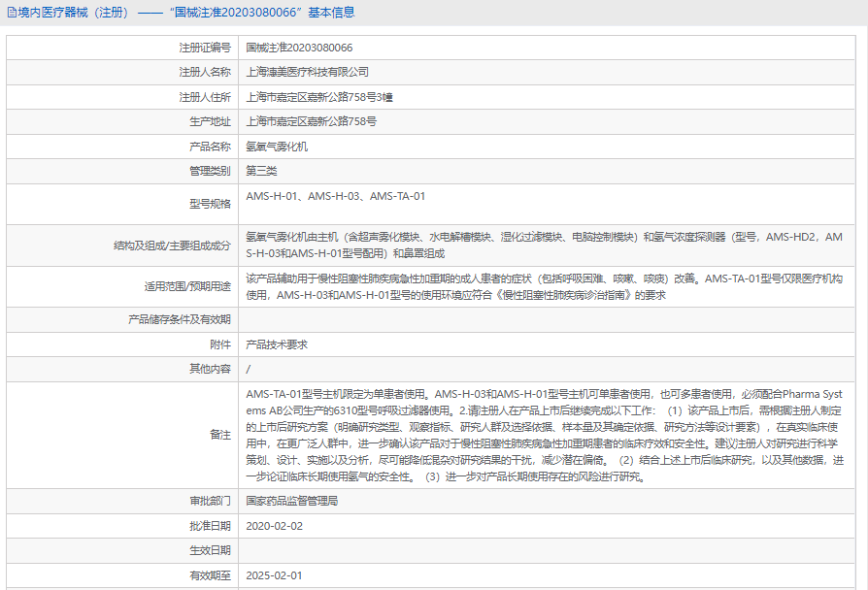
Task: Click the 型号规格 label
Action: pyautogui.click(x=210, y=204)
